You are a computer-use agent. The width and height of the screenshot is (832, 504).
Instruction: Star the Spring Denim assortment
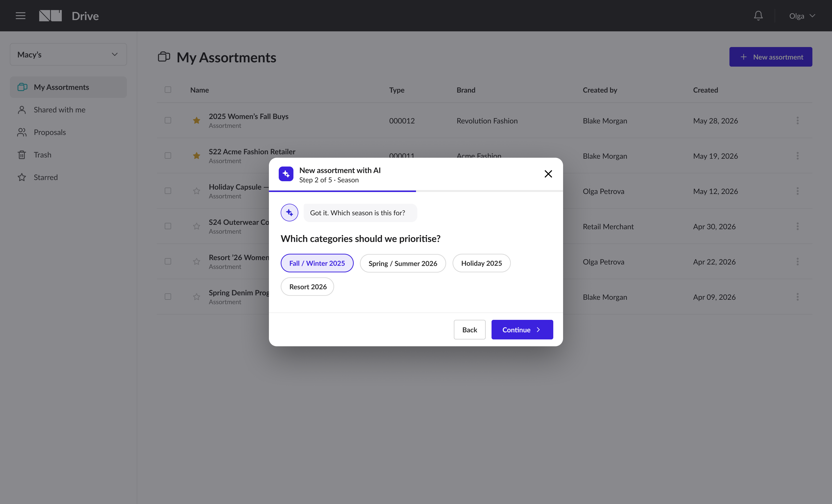click(x=197, y=297)
